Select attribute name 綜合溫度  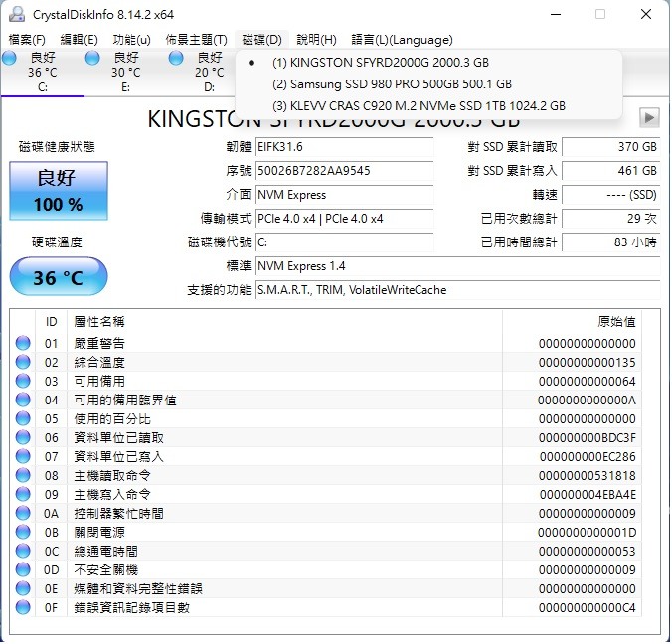coord(99,363)
